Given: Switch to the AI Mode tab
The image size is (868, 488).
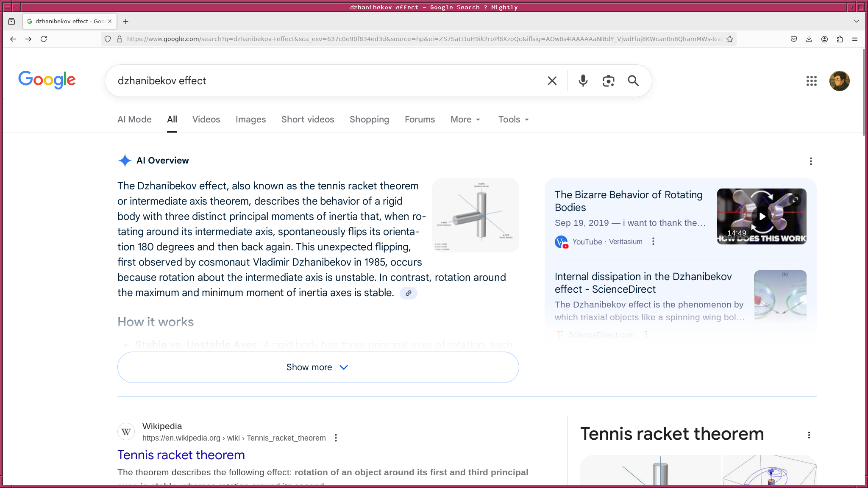Looking at the screenshot, I should pyautogui.click(x=134, y=119).
